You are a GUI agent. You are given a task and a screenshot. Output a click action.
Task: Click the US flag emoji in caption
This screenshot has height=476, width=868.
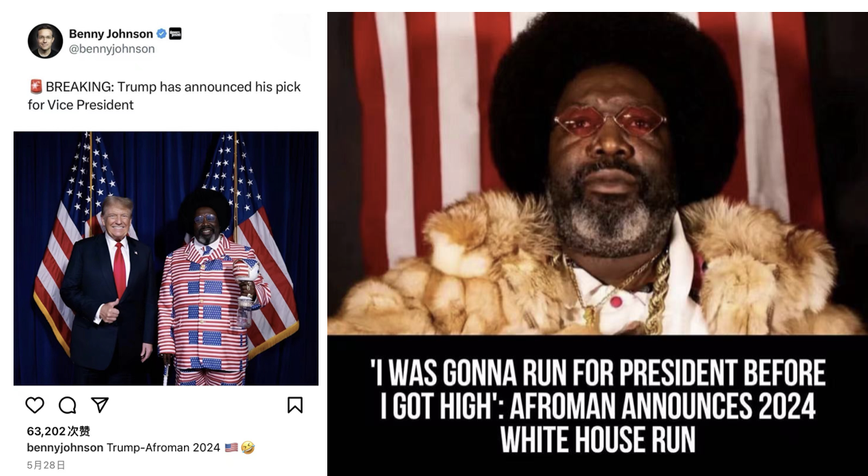(232, 447)
